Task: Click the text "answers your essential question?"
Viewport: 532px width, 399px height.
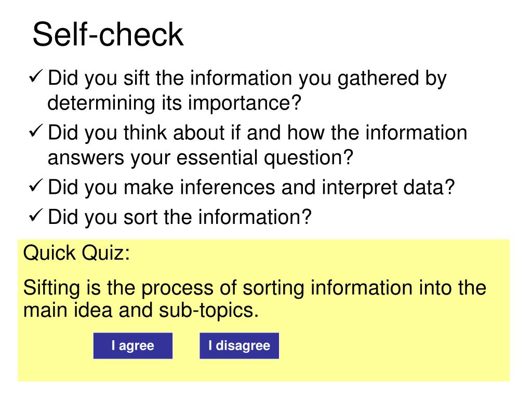Action: click(x=200, y=158)
